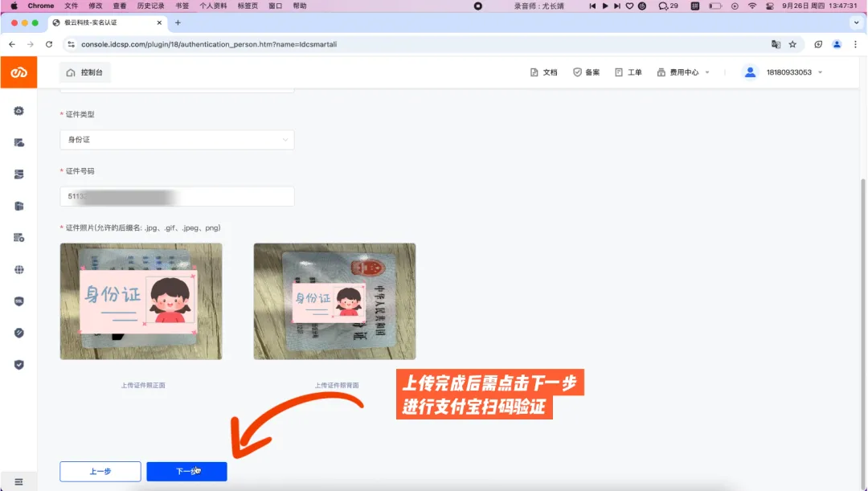Open the 书签 menu in menu bar
Image resolution: width=868 pixels, height=491 pixels.
click(x=182, y=6)
